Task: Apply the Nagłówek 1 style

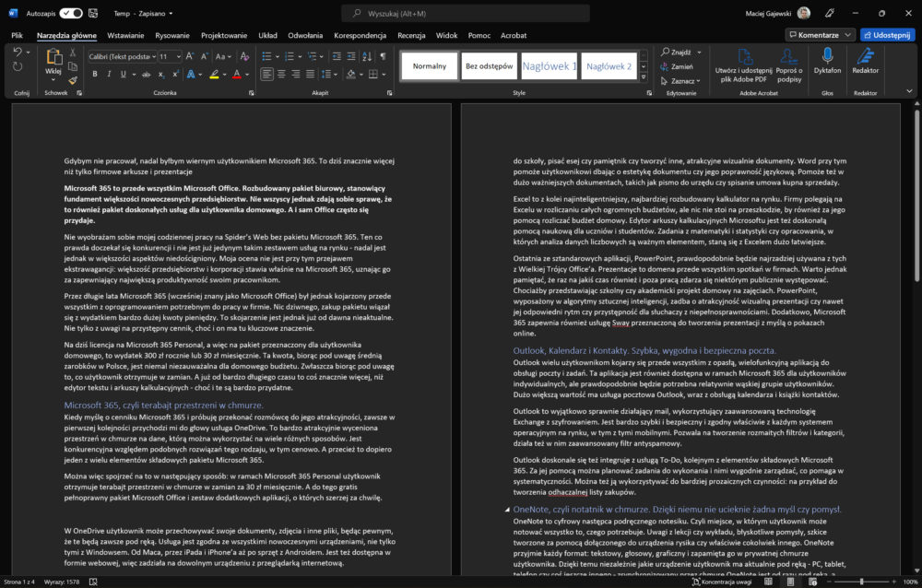Action: (x=550, y=65)
